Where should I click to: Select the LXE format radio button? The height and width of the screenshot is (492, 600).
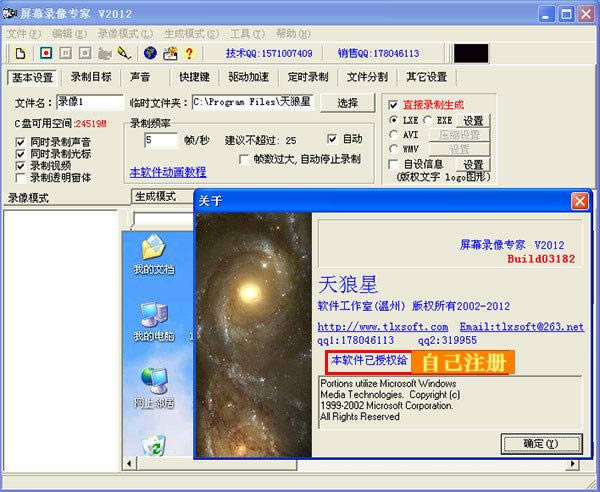tap(393, 120)
